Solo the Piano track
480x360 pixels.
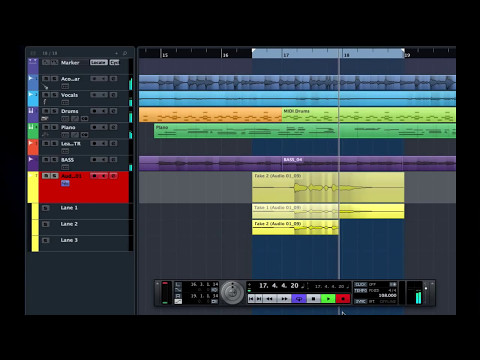tap(54, 127)
